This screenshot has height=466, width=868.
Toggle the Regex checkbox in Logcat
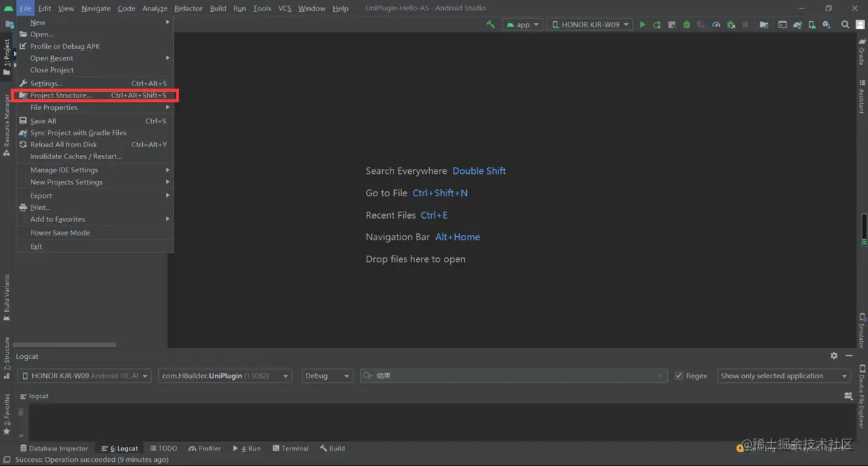point(679,376)
